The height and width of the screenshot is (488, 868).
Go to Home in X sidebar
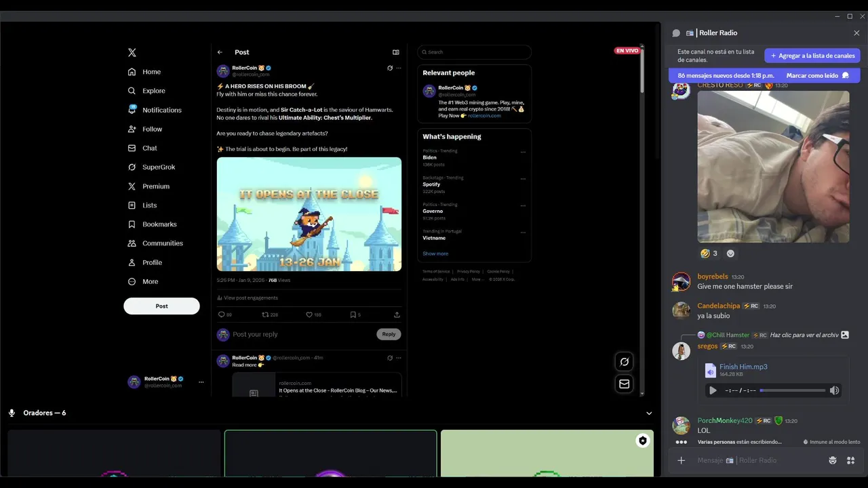tap(144, 72)
